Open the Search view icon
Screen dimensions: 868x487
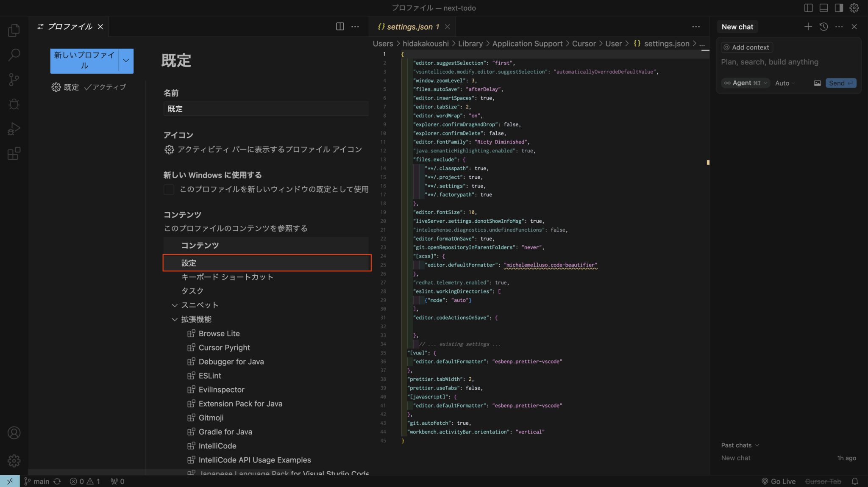coord(14,54)
